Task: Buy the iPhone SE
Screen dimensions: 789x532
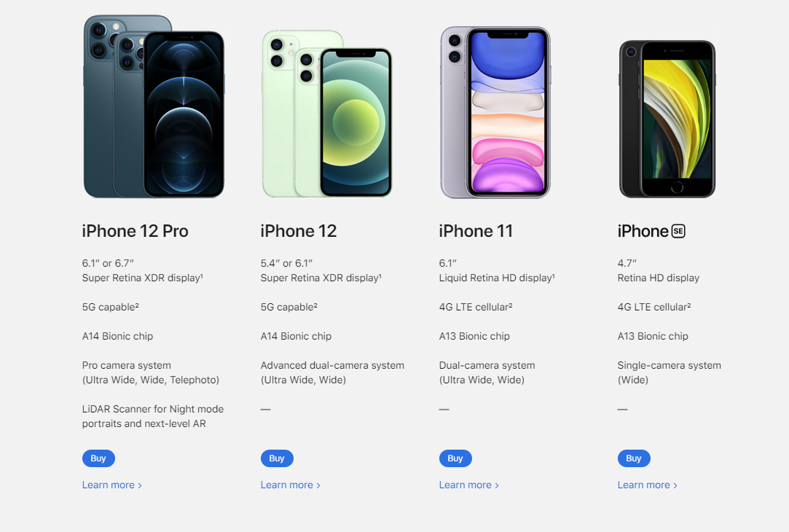Action: click(634, 458)
